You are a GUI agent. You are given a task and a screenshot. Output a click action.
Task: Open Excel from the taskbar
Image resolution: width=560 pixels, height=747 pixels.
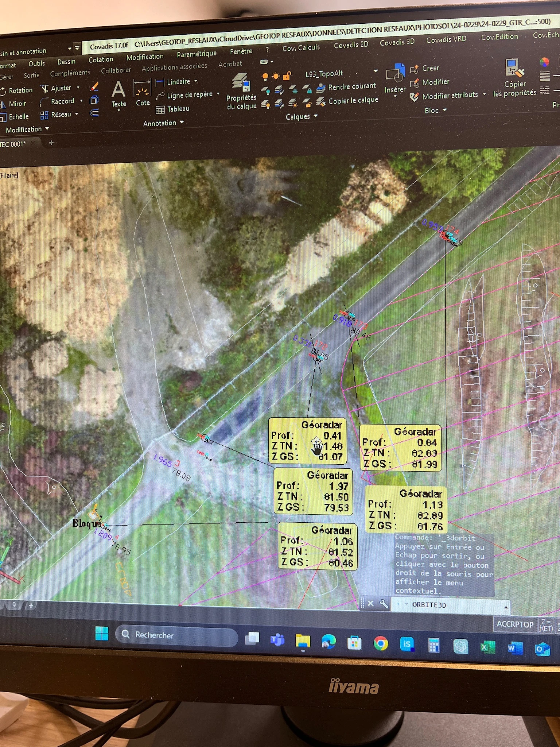coord(487,647)
